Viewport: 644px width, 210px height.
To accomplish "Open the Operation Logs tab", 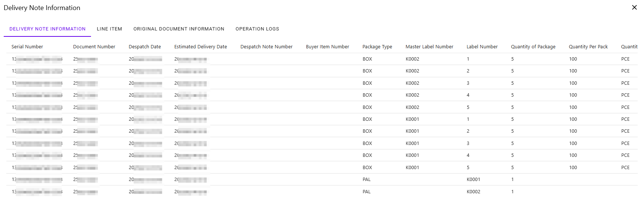I will pyautogui.click(x=257, y=29).
